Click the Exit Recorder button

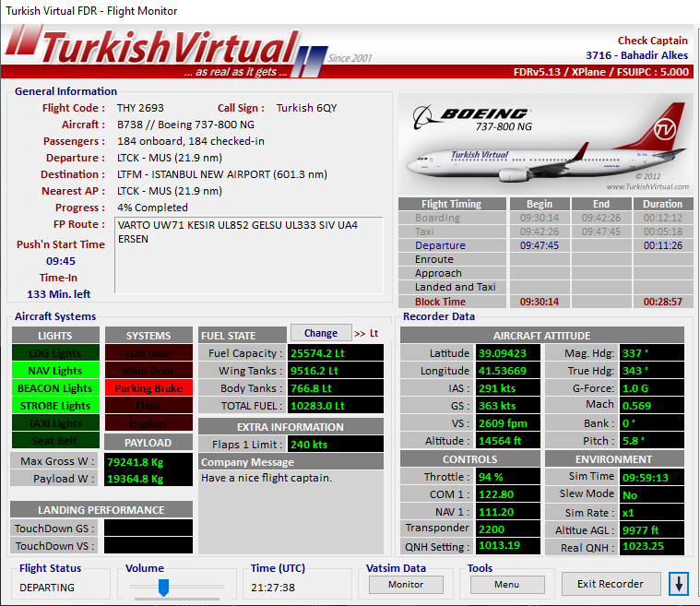[611, 584]
